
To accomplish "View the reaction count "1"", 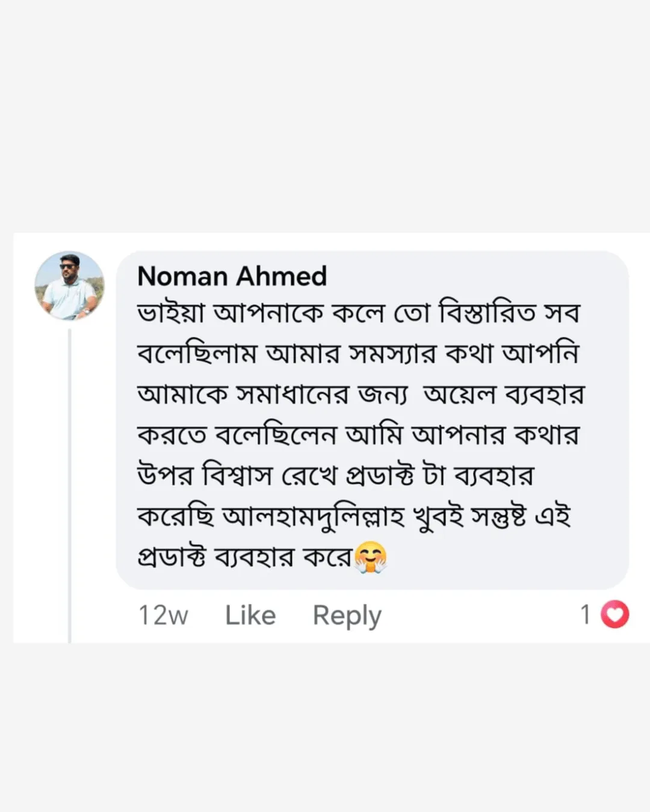I will (585, 615).
